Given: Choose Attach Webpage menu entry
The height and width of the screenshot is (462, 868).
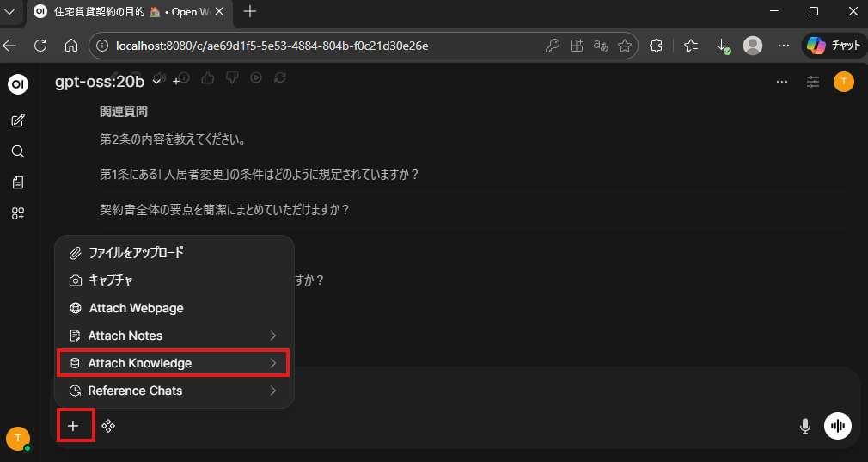Looking at the screenshot, I should pos(136,308).
